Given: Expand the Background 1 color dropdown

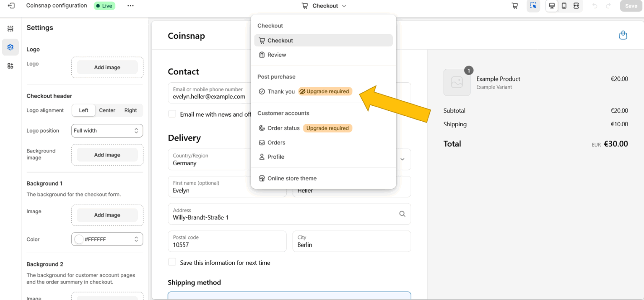Looking at the screenshot, I should (136, 239).
